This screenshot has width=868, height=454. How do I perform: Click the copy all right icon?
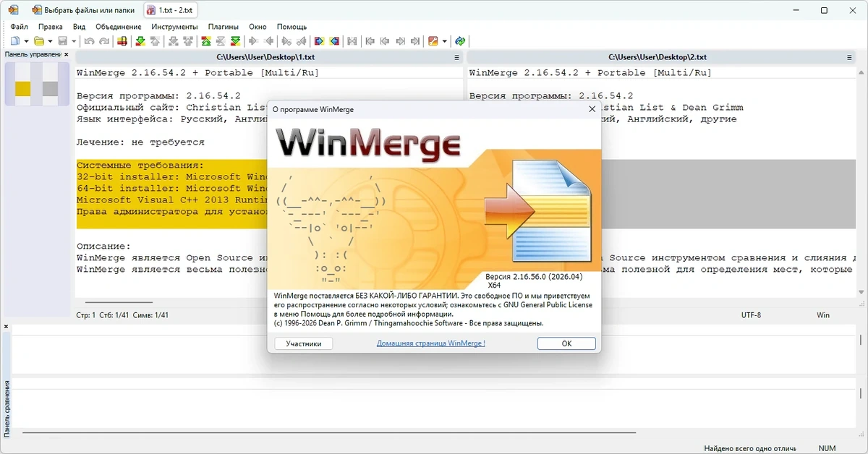[x=319, y=41]
